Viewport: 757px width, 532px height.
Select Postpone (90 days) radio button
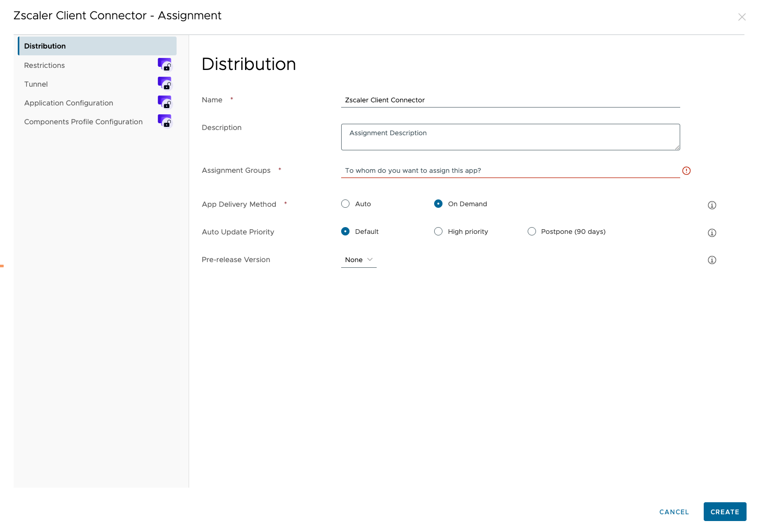532,231
